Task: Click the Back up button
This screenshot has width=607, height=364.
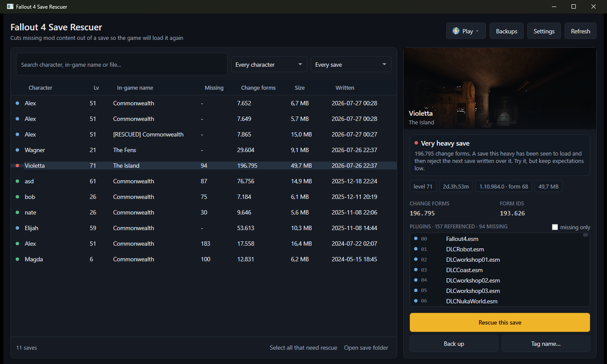Action: pyautogui.click(x=454, y=344)
